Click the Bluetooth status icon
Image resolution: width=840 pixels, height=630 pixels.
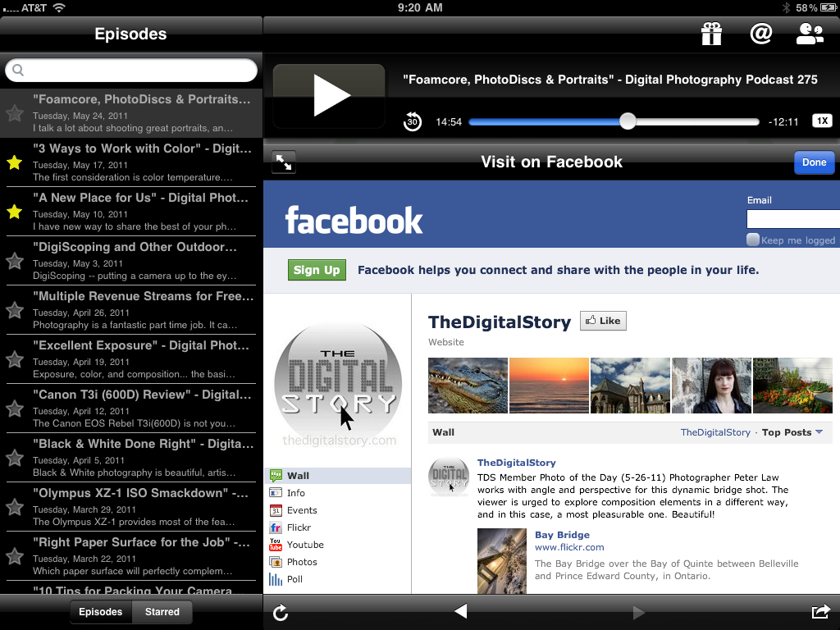[787, 7]
